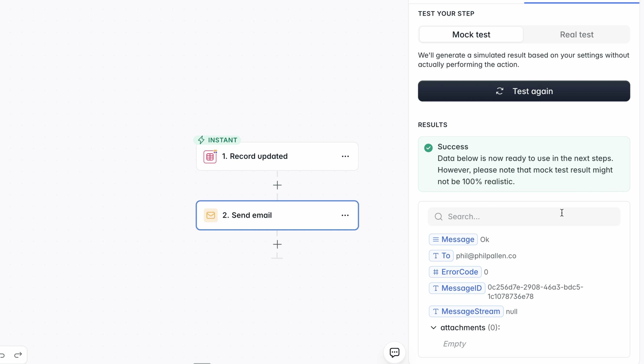This screenshot has width=644, height=364.
Task: Select the Message result tag
Action: pyautogui.click(x=453, y=239)
